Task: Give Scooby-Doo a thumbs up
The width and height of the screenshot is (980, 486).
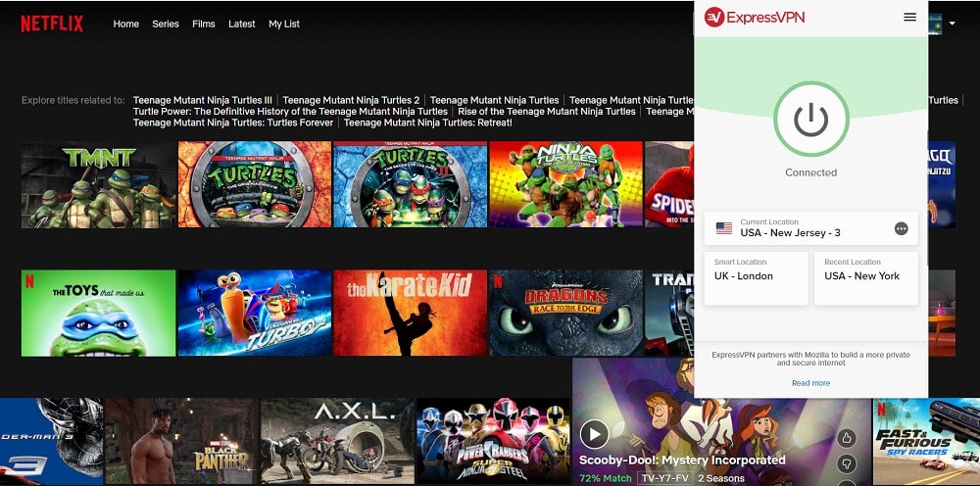Action: click(x=847, y=438)
